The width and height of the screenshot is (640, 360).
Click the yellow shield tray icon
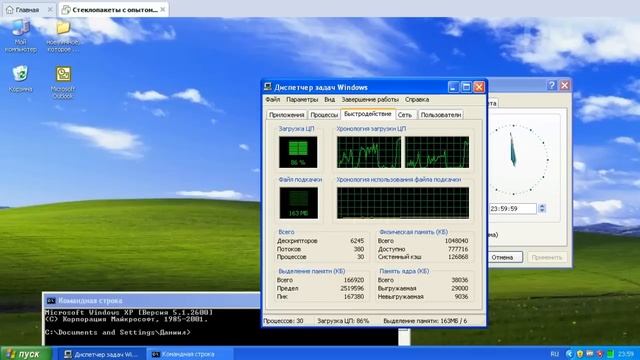580,354
